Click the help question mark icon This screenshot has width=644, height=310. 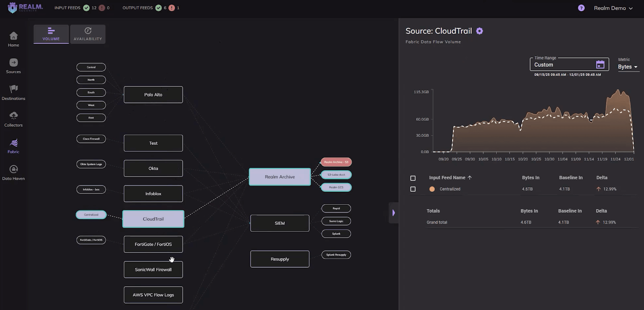(581, 8)
